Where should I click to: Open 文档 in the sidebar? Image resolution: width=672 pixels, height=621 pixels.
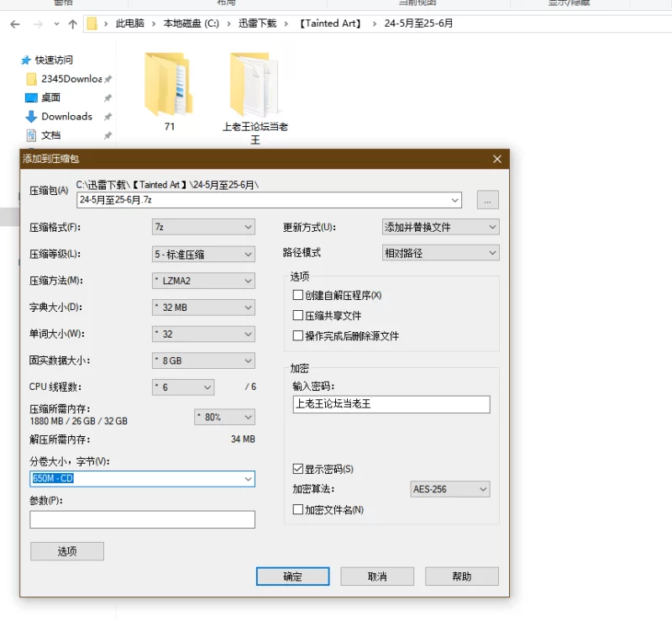coord(50,135)
